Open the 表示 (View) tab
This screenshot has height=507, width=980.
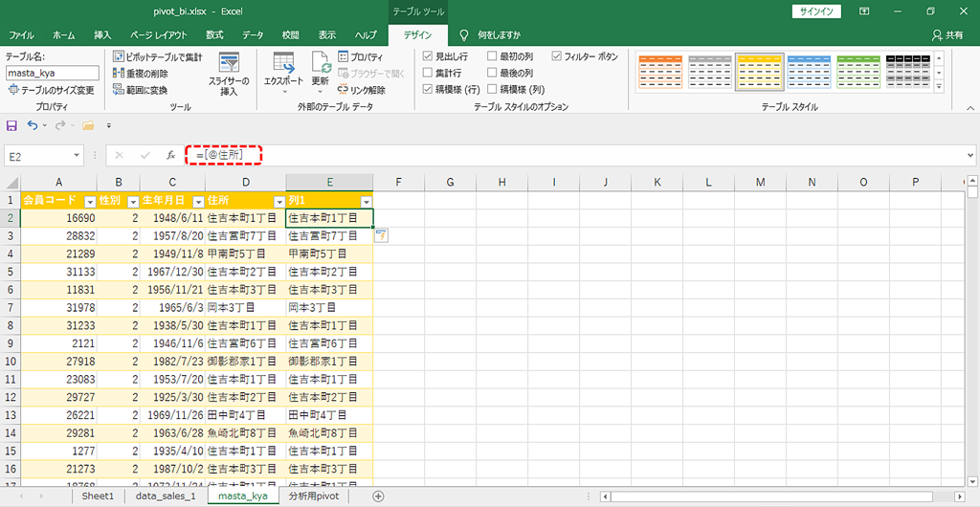point(327,35)
